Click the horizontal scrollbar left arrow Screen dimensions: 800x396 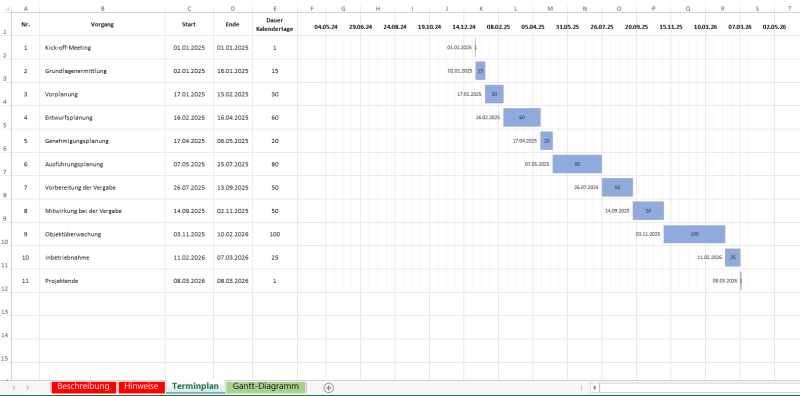coord(594,388)
